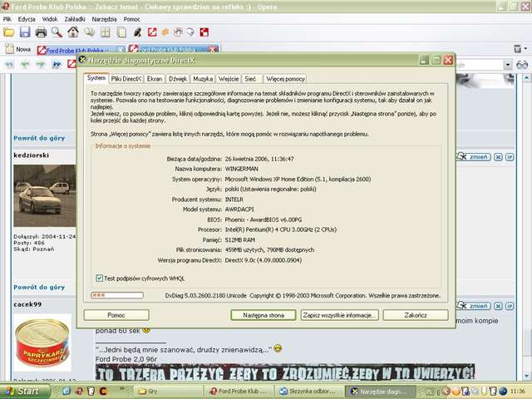Go to the home page via house icon
The height and width of the screenshot is (399, 532).
pos(73,32)
